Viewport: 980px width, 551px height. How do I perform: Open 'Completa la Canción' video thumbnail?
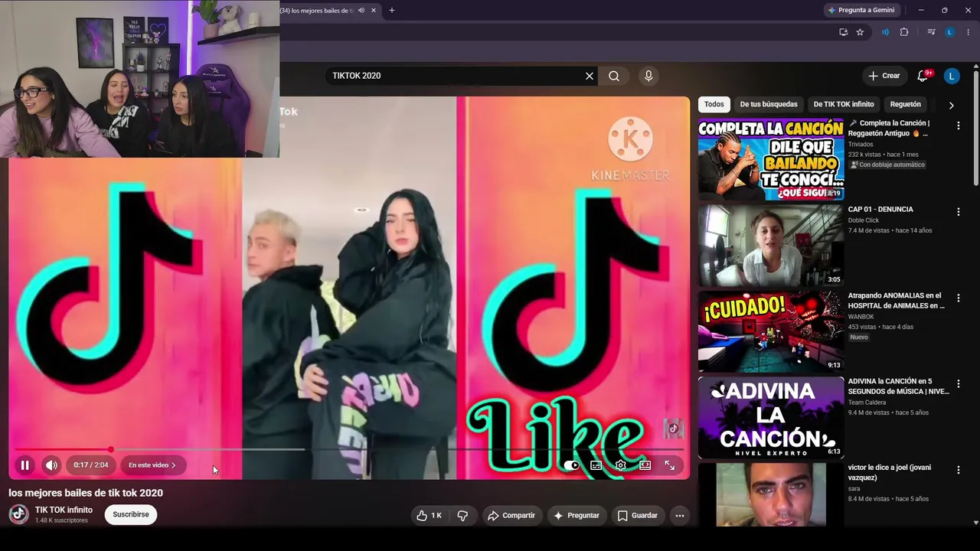771,159
